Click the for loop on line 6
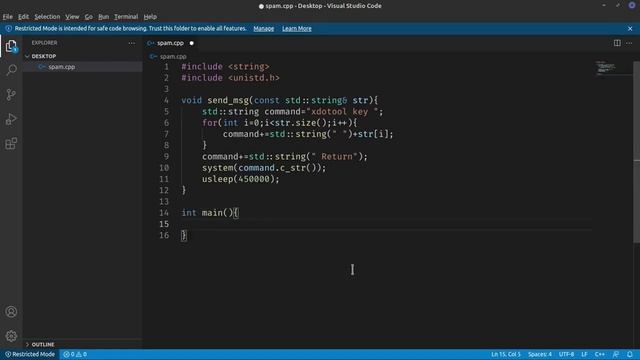 (280, 123)
